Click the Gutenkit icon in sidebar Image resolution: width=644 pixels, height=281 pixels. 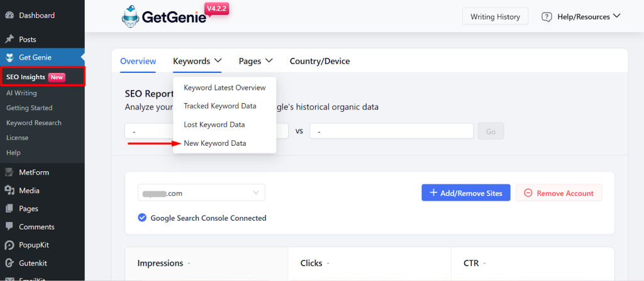tap(9, 263)
